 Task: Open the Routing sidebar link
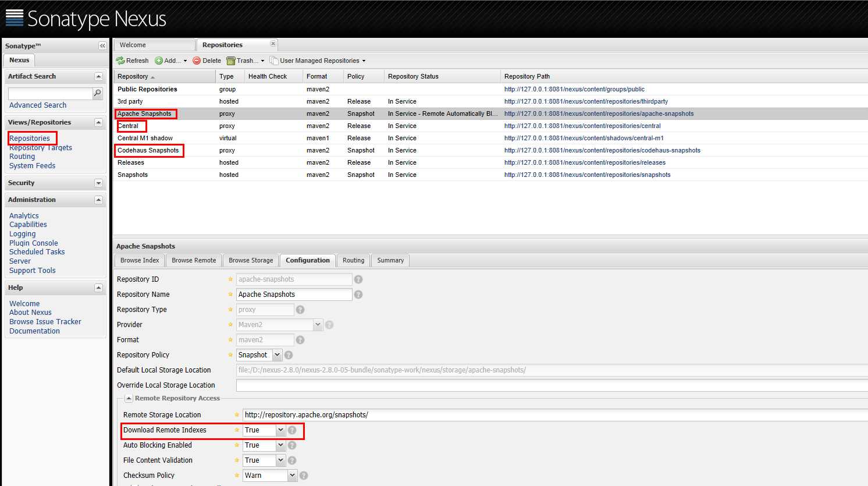pyautogui.click(x=22, y=157)
